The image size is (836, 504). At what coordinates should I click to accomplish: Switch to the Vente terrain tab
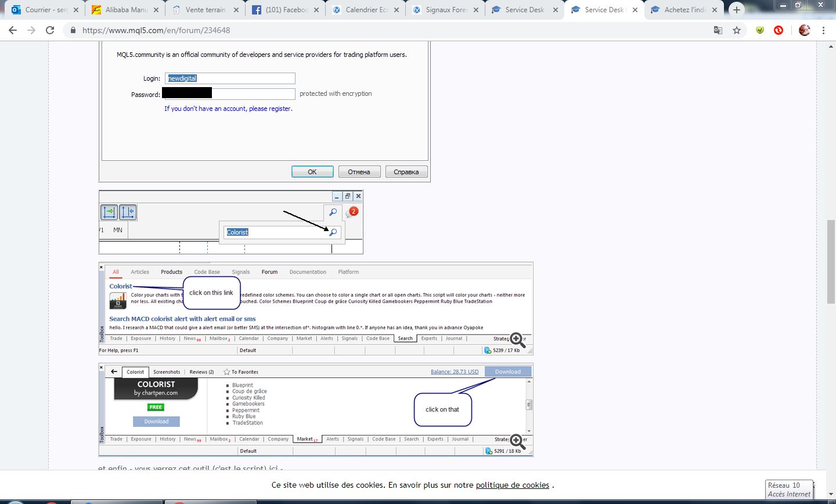point(205,10)
